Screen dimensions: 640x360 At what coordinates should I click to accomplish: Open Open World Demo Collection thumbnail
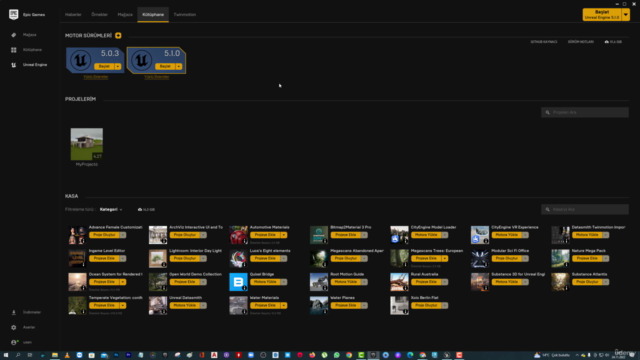click(x=158, y=282)
